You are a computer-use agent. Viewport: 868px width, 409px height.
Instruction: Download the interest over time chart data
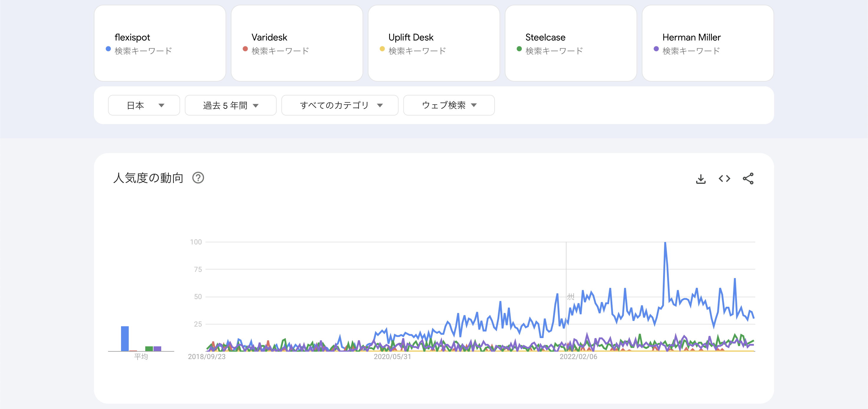click(x=701, y=179)
